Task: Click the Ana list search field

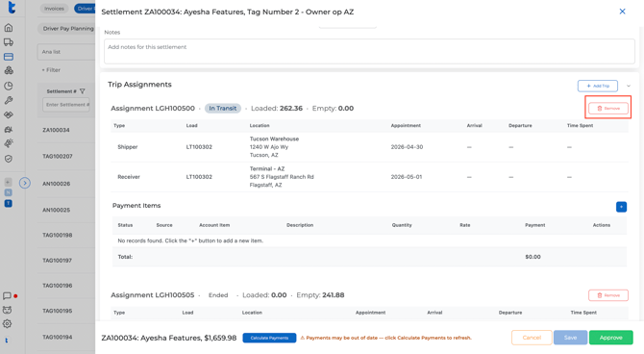Action: [x=66, y=52]
